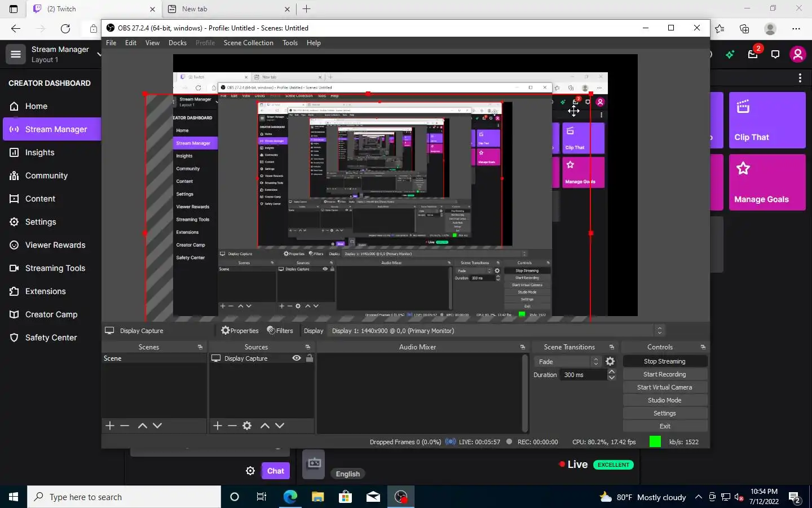Open Safety Center in Twitch sidebar
Screen dimensions: 812x508
click(x=51, y=338)
